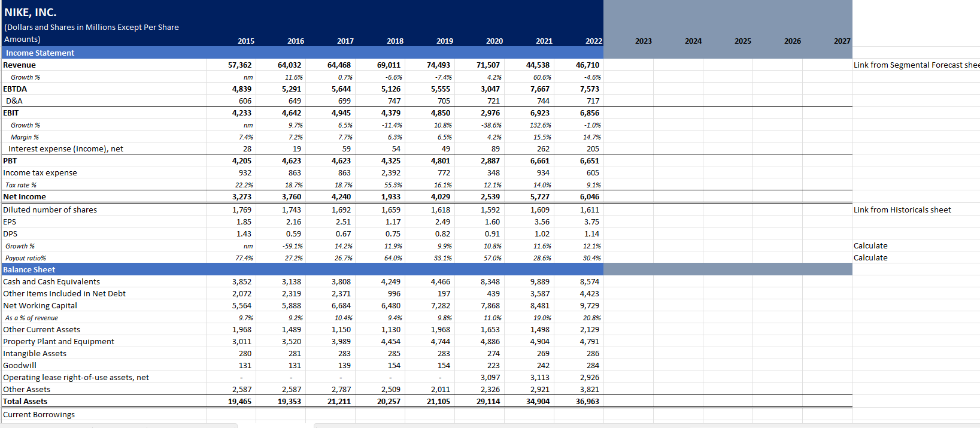Select 2018 D&A value 747
The width and height of the screenshot is (980, 428).
395,101
